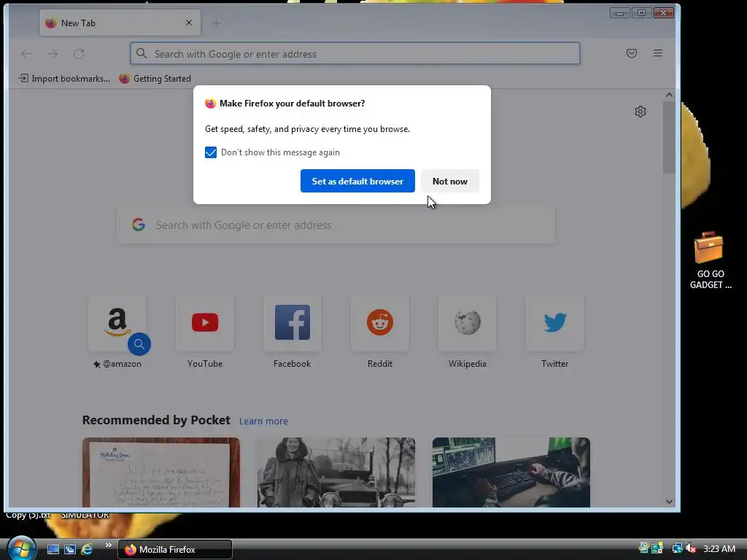Click the page scrollbar thumb

point(669,138)
